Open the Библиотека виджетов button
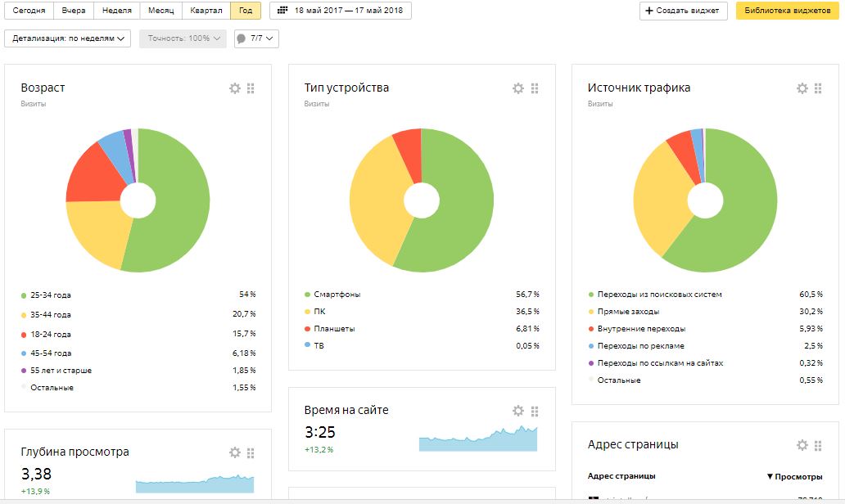 pyautogui.click(x=788, y=11)
